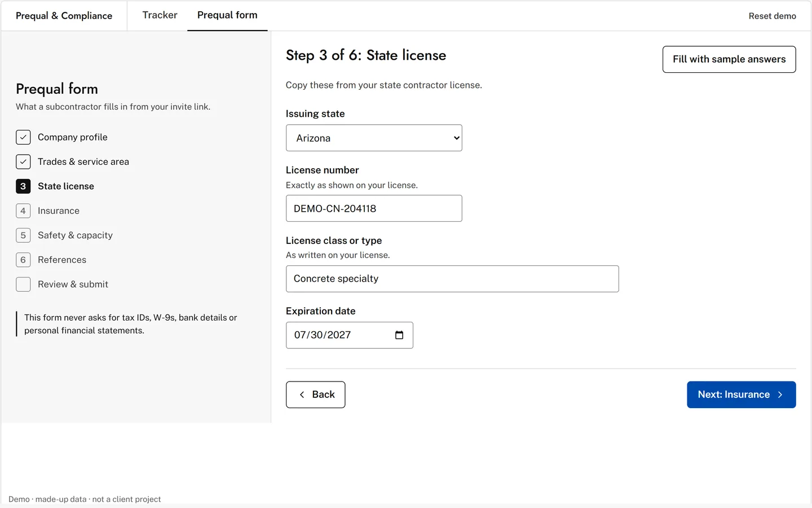Continue with Next: Insurance button
The height and width of the screenshot is (508, 812).
(x=741, y=395)
